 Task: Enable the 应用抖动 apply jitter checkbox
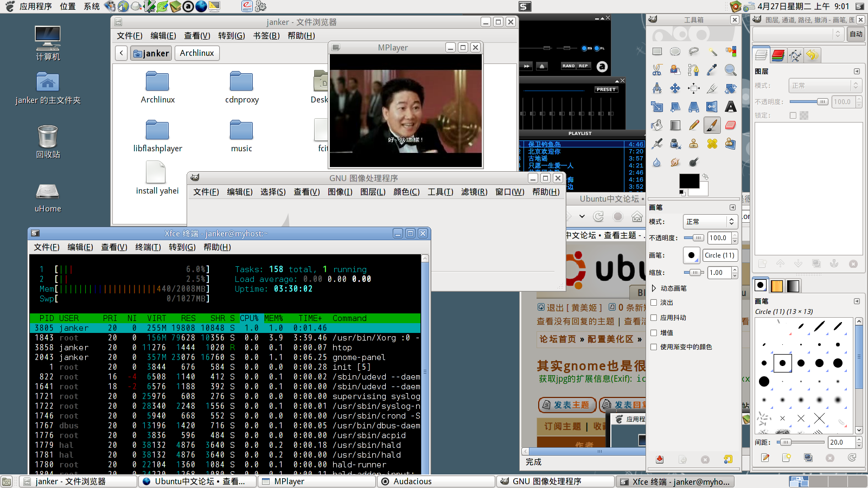tap(654, 318)
